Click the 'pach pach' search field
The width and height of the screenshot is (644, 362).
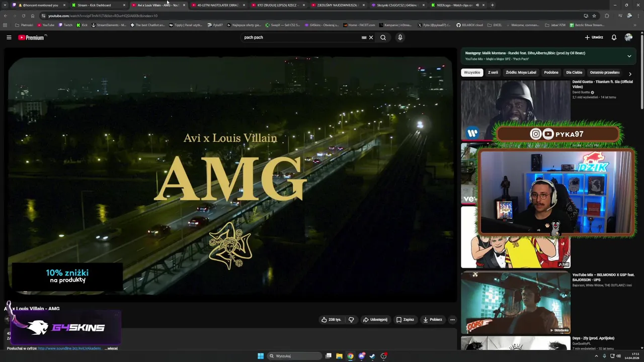[x=302, y=37]
